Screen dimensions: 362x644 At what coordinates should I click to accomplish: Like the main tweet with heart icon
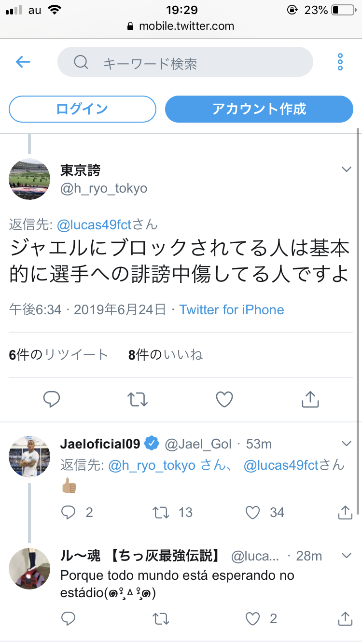click(224, 399)
